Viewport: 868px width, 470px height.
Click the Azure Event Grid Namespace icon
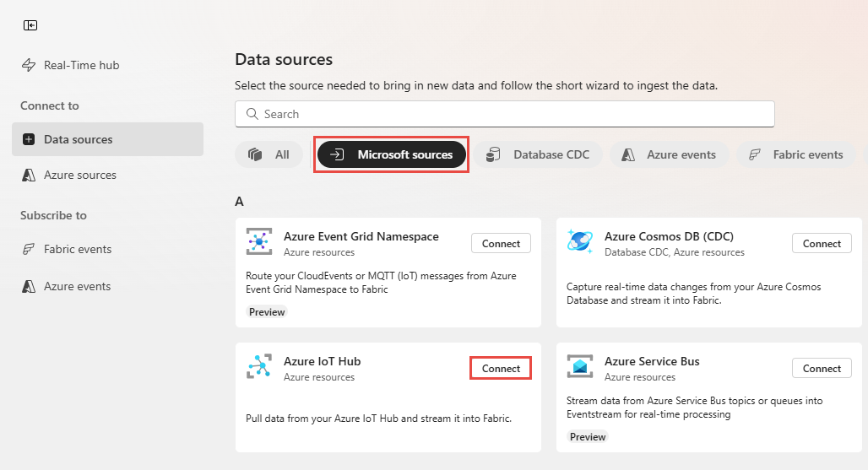tap(259, 241)
